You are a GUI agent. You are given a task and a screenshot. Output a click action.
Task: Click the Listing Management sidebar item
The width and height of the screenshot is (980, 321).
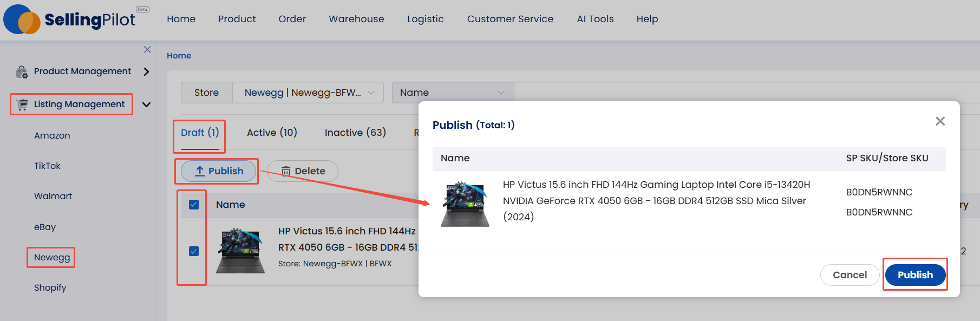(x=80, y=104)
